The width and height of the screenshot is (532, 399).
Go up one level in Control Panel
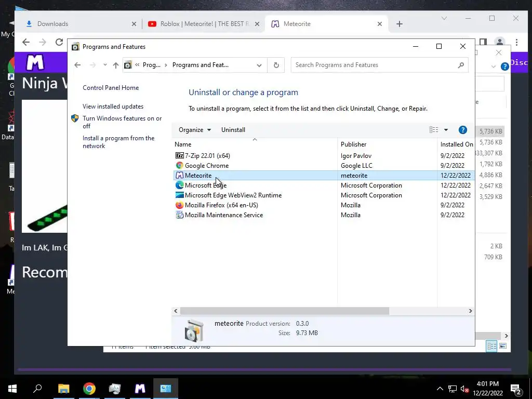(116, 65)
